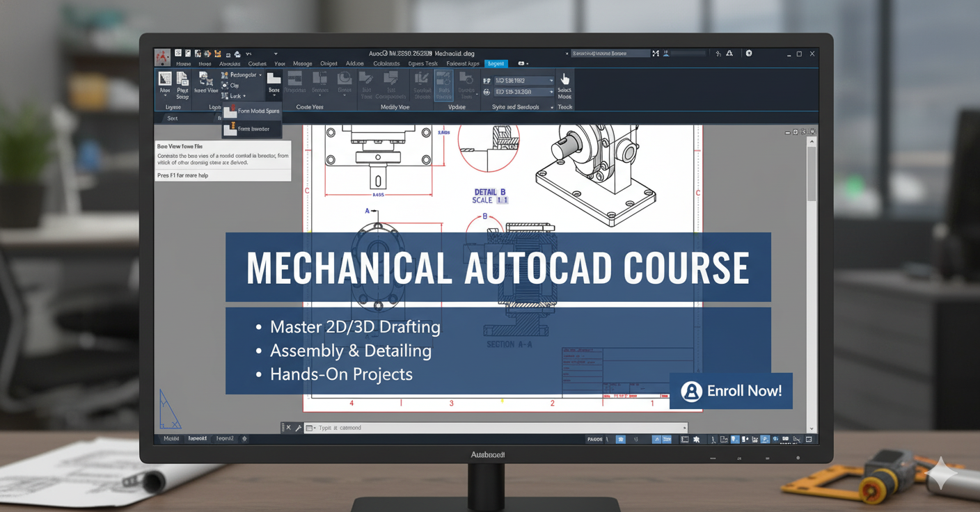Expand the Base tool dropdown arrow
The height and width of the screenshot is (512, 980).
[x=275, y=94]
